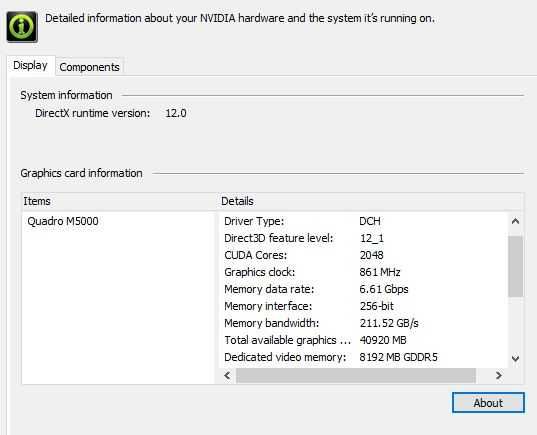Open the Components tab

pyautogui.click(x=89, y=67)
